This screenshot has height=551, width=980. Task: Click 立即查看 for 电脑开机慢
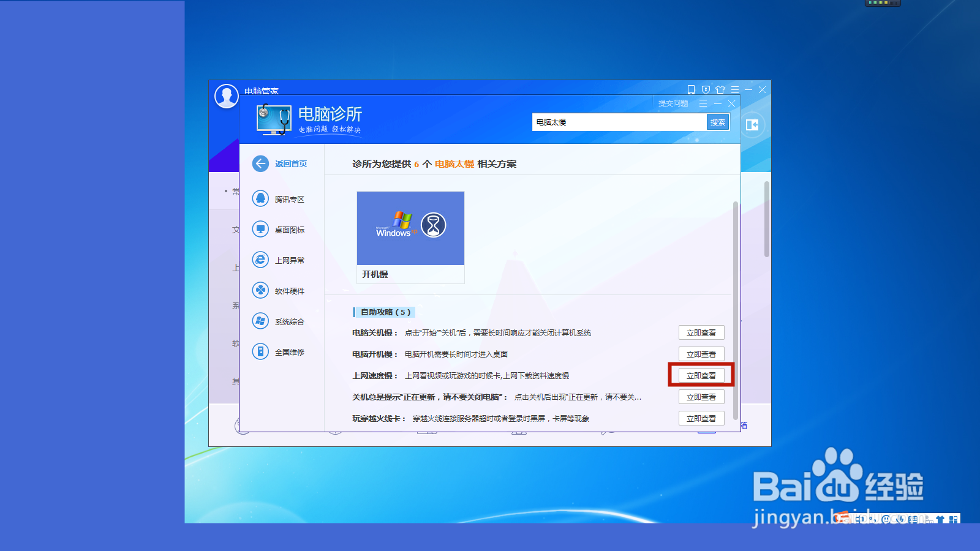click(701, 354)
